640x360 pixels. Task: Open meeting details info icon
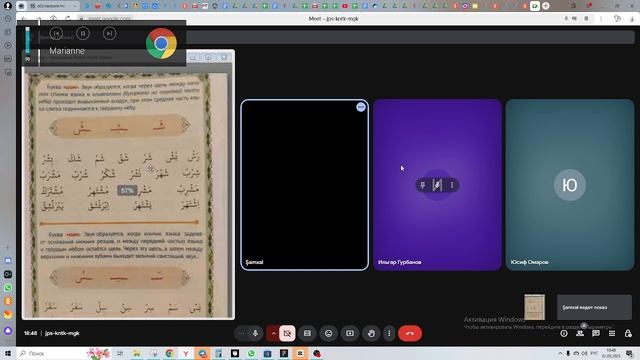(x=564, y=333)
